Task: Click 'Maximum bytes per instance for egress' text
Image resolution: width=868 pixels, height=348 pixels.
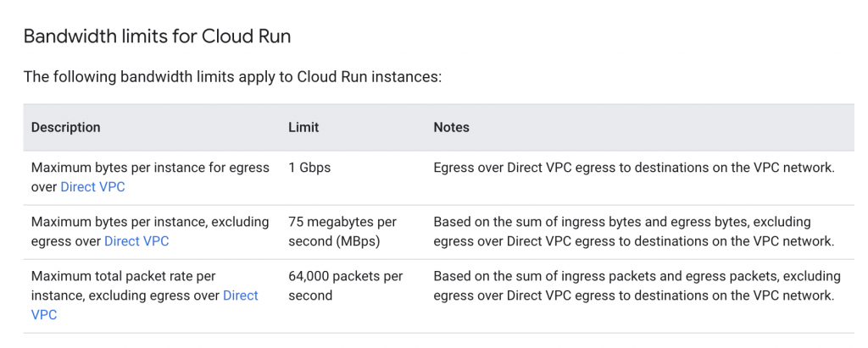Action: coord(150,168)
